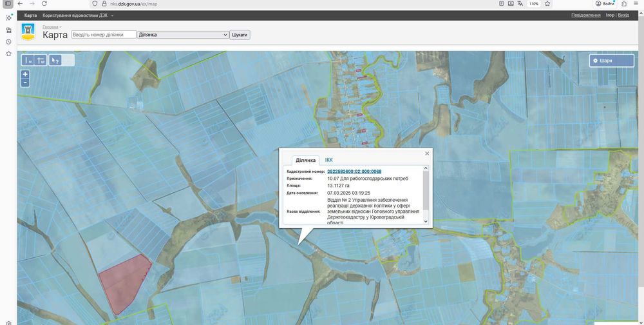Click the 10.07 Для рибогосподарських потреб value
Viewport: 644px width, 325px height.
(368, 179)
